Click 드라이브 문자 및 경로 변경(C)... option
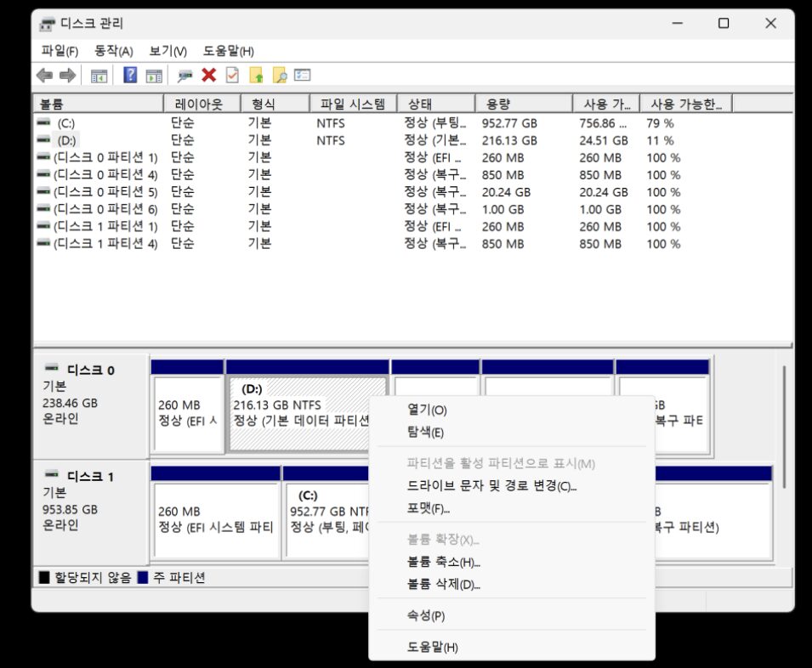Viewport: 812px width, 668px height. click(491, 486)
